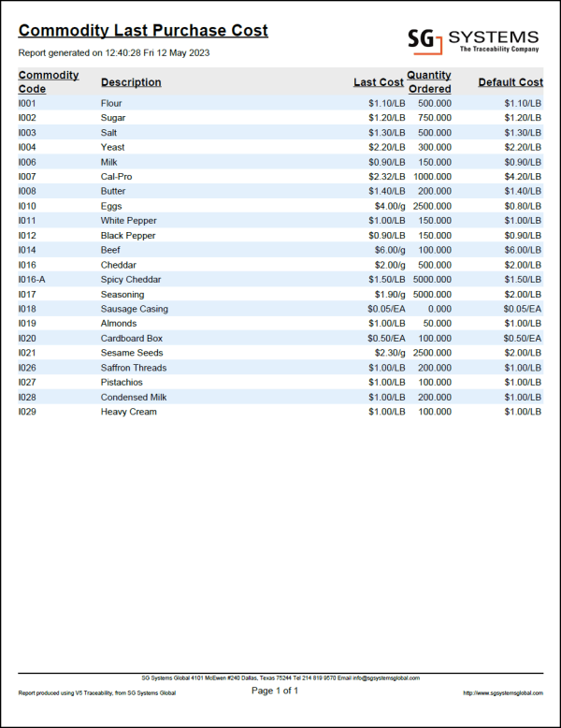Viewport: 561px width, 728px height.
Task: Click the White Pepper description cell
Action: (128, 221)
